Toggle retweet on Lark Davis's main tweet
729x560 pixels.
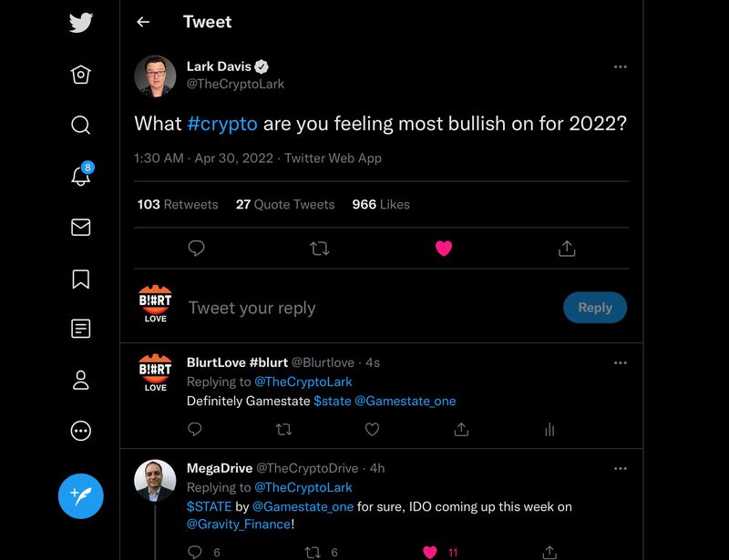pos(320,248)
